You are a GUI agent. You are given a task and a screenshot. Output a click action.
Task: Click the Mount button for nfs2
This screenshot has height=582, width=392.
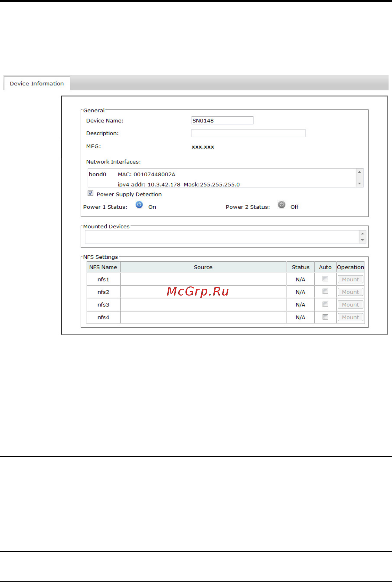point(350,292)
